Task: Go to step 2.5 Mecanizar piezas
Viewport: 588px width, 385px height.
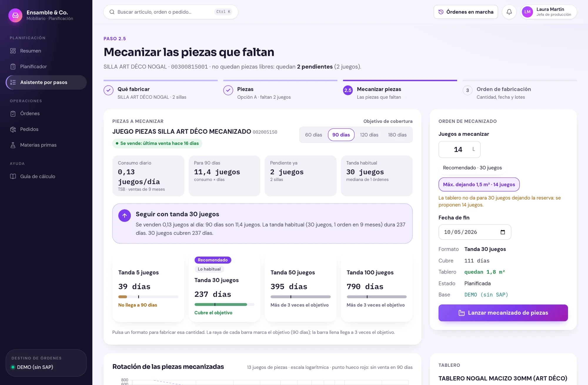Action: (x=400, y=90)
